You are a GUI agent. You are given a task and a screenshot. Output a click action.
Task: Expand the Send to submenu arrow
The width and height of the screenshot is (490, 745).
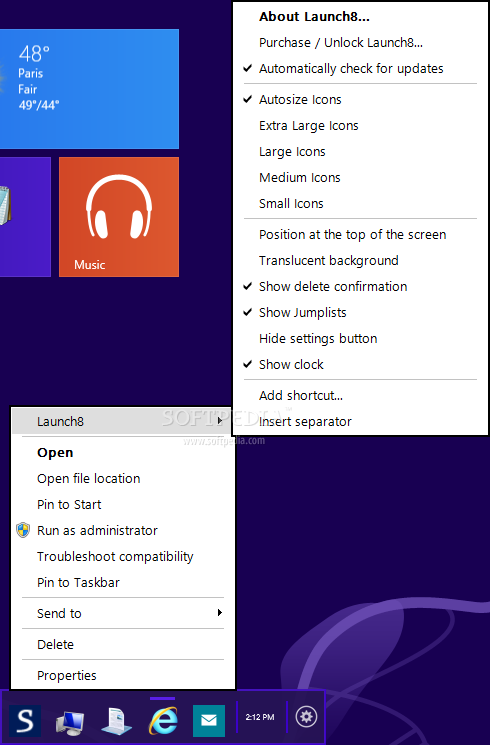click(x=220, y=612)
